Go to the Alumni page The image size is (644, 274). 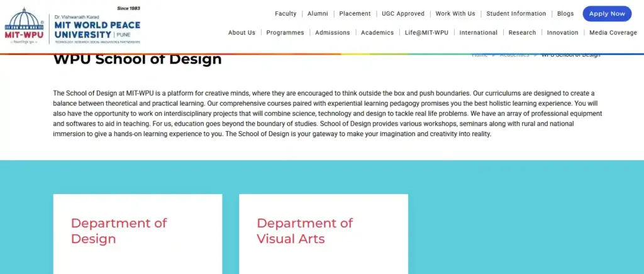point(318,14)
